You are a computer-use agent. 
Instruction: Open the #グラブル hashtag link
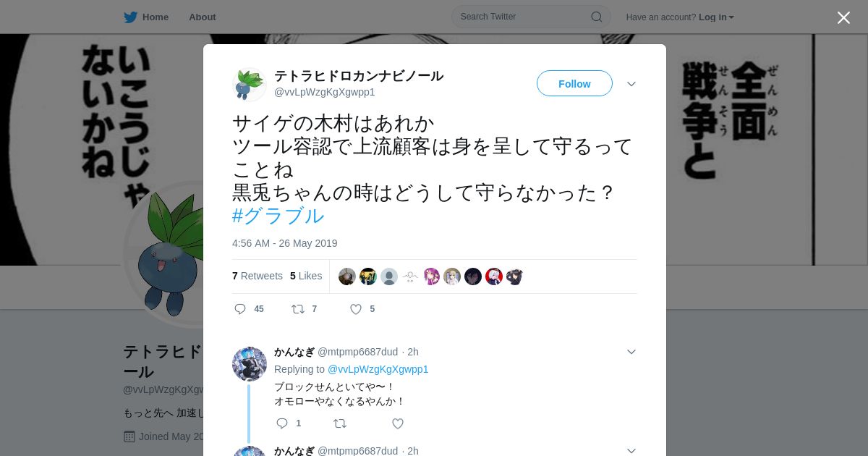point(278,216)
